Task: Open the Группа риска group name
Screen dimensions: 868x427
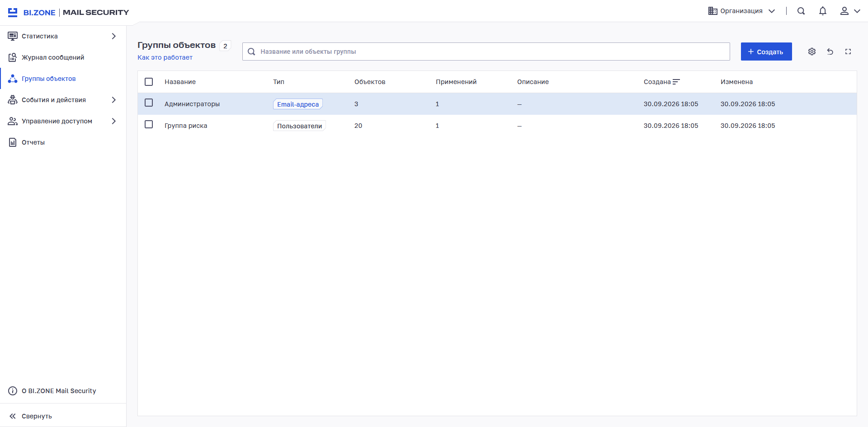Action: (x=186, y=126)
